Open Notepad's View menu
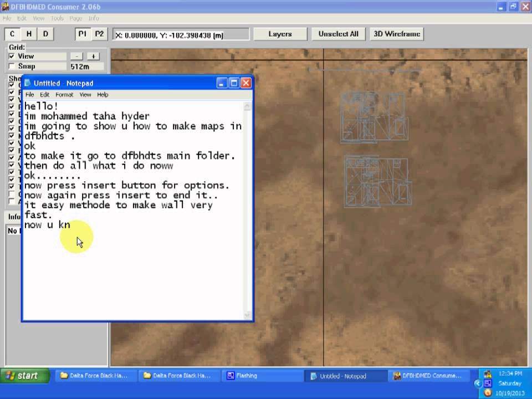This screenshot has width=532, height=399. [85, 95]
